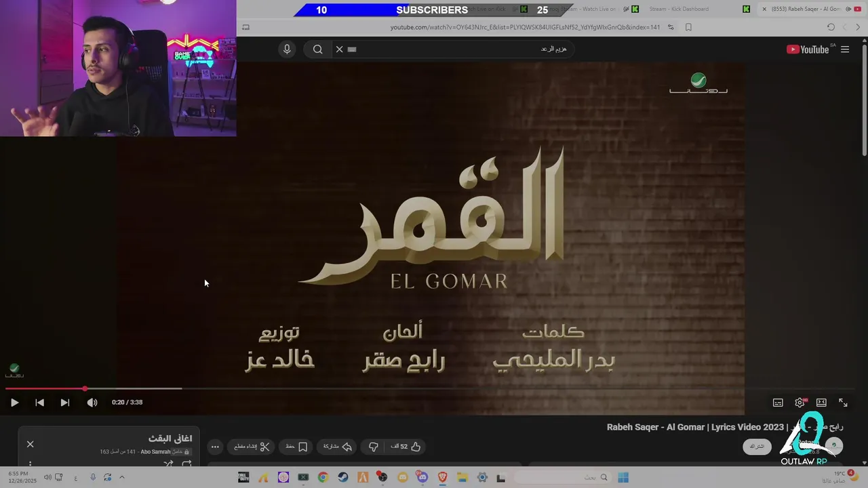
Task: Open the Abo Samrah playlist owner link
Action: tap(155, 452)
